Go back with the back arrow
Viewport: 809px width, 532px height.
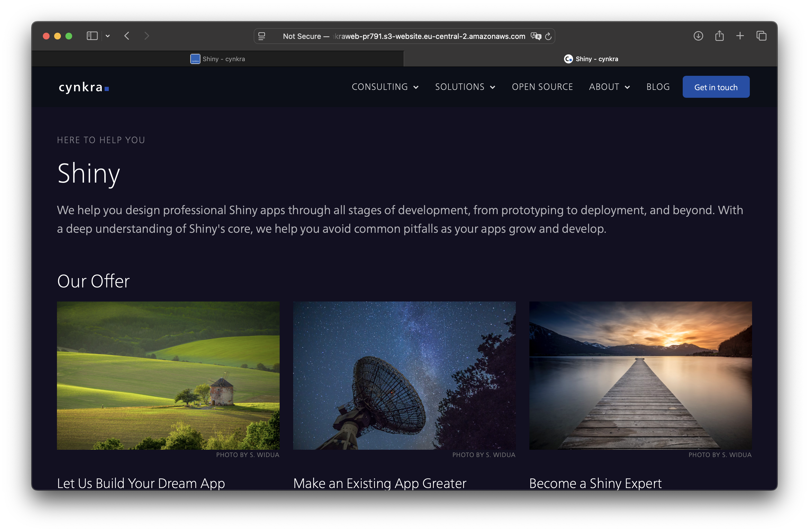pos(127,36)
